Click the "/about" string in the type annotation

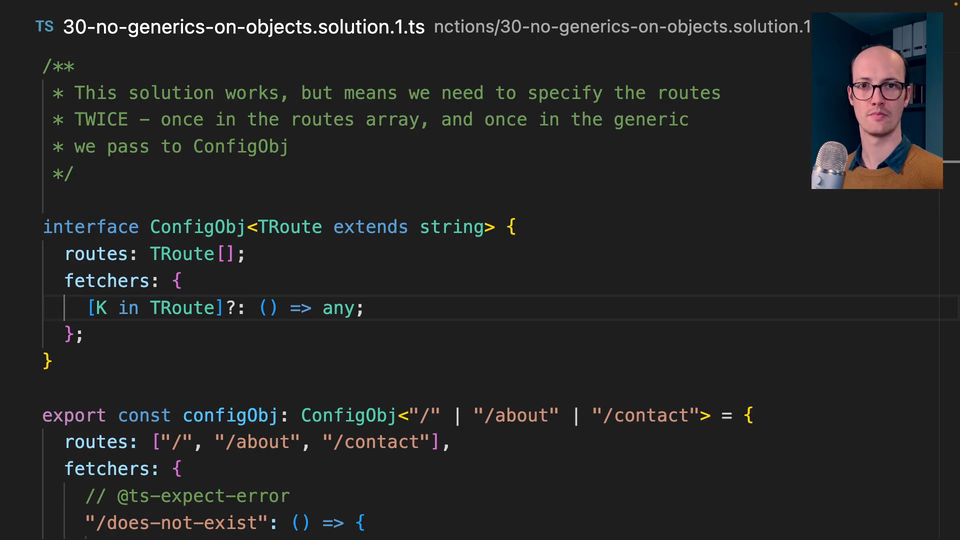(x=517, y=415)
